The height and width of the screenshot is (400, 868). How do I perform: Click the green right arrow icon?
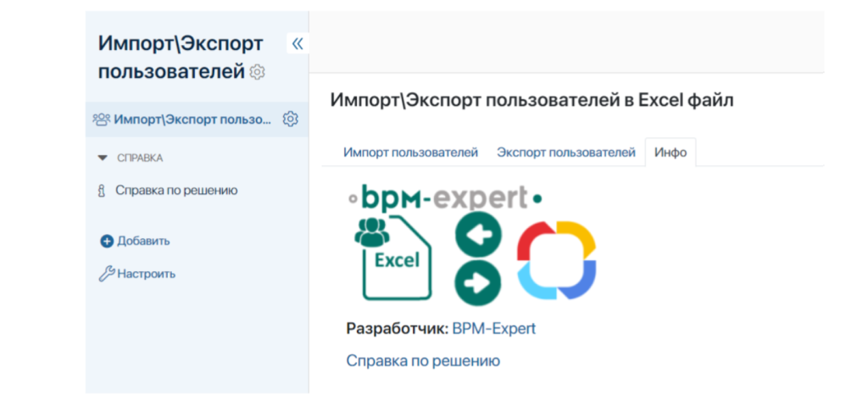(478, 282)
